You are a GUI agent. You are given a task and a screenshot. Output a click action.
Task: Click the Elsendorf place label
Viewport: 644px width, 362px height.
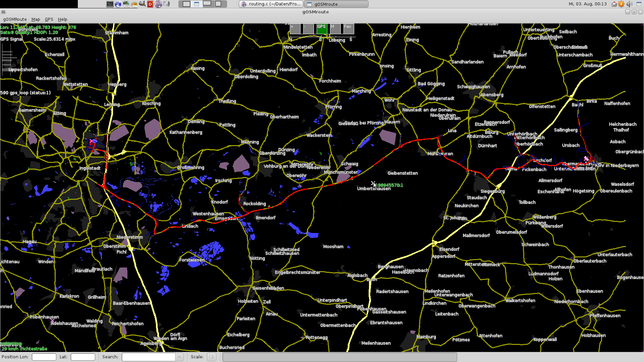tap(449, 249)
